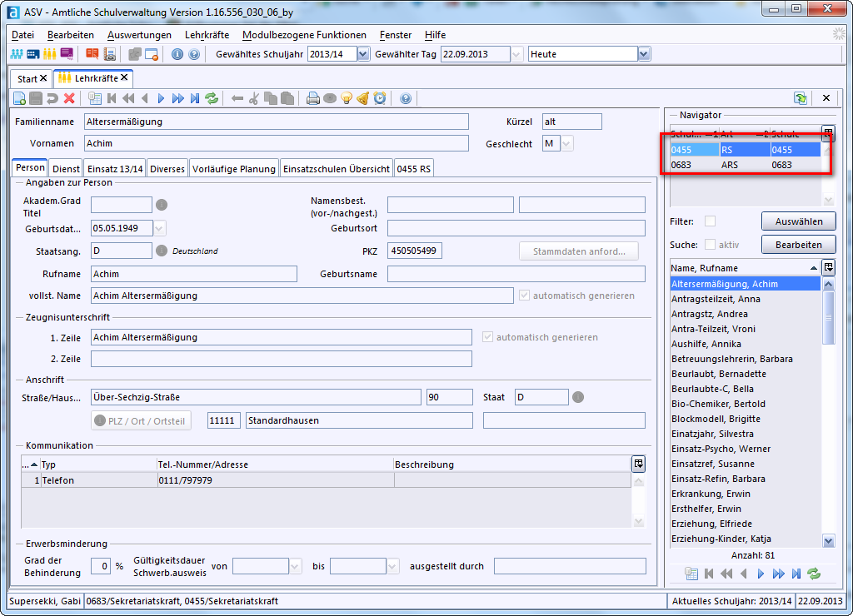Viewport: 853px width, 616px height.
Task: Open the yellow Lehrkräfte module icon in main toolbar
Action: [x=50, y=54]
